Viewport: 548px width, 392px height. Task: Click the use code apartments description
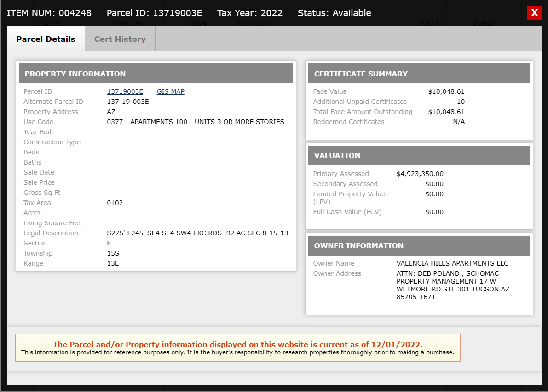click(196, 122)
